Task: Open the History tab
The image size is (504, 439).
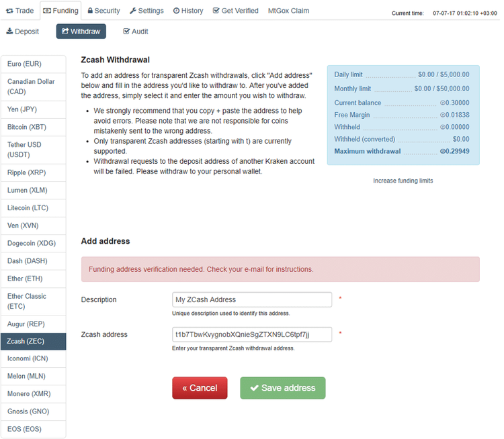Action: tap(188, 11)
